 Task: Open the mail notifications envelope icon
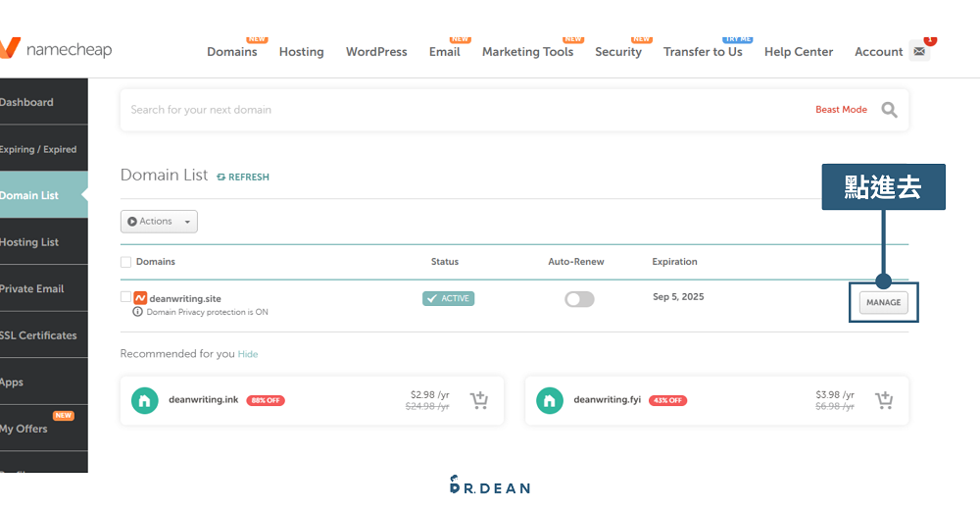919,51
